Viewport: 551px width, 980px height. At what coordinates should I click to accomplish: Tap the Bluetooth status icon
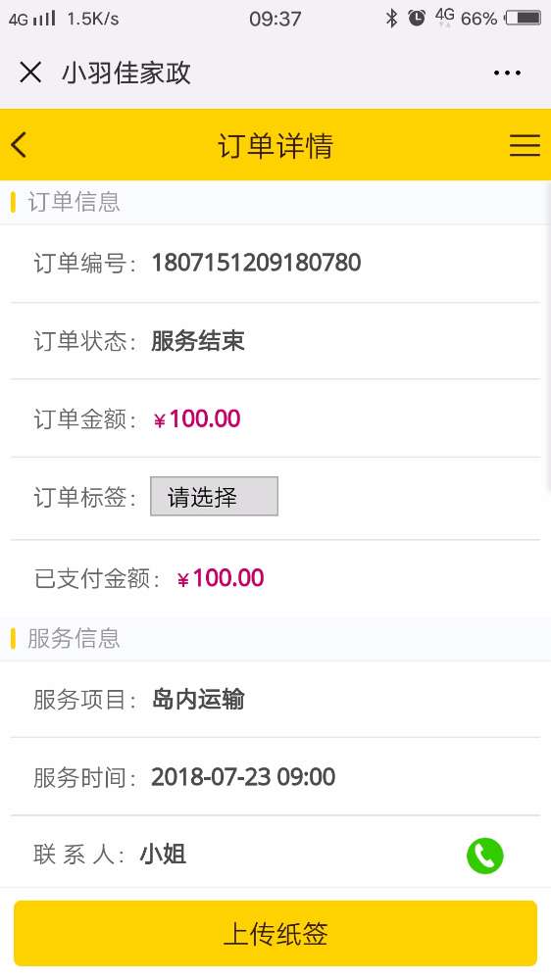pyautogui.click(x=391, y=18)
